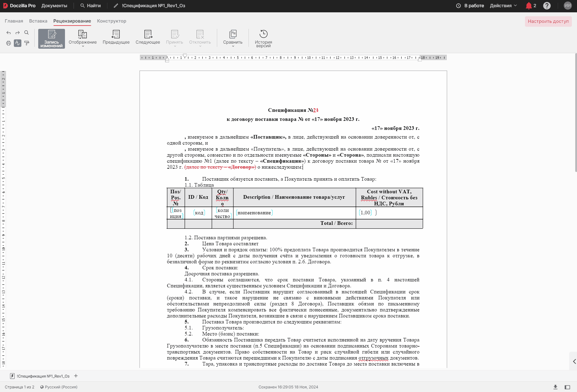Toggle the track changes recording button
The width and height of the screenshot is (577, 392).
click(51, 38)
